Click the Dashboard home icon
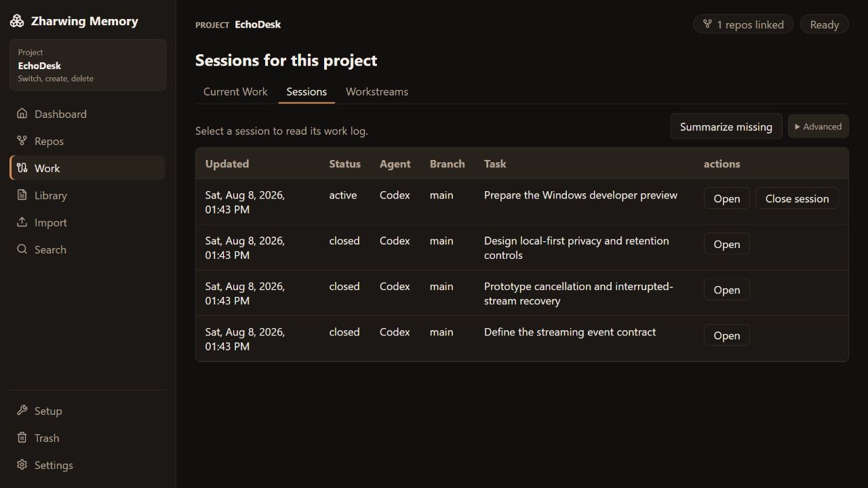868x488 pixels. click(22, 114)
